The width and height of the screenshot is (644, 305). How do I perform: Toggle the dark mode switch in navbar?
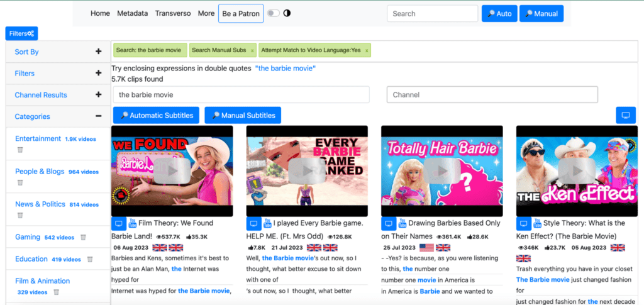point(273,13)
